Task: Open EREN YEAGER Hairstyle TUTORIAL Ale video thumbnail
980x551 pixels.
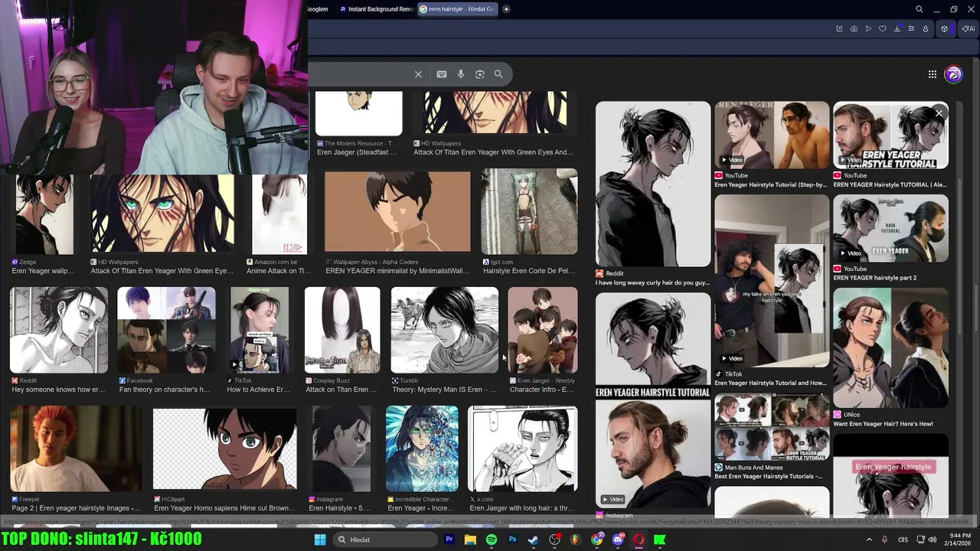Action: (890, 135)
